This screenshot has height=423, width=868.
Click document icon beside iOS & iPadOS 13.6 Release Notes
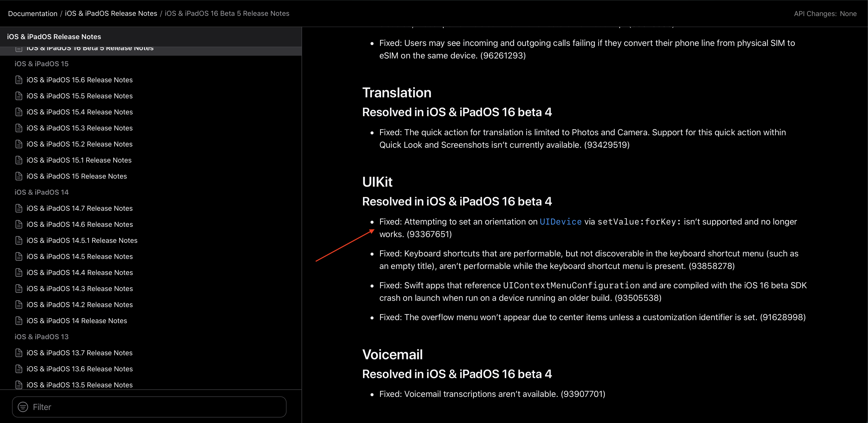(x=19, y=369)
